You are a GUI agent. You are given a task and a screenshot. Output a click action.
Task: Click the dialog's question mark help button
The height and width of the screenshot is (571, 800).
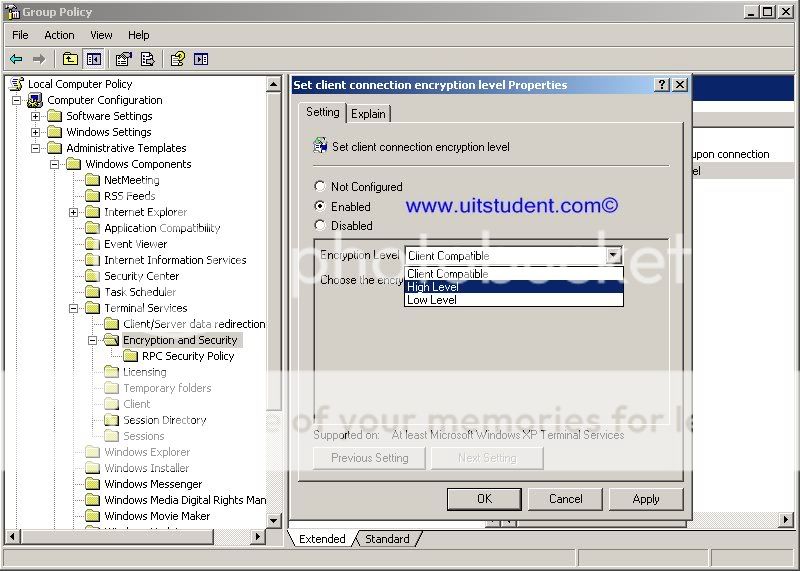[x=662, y=85]
